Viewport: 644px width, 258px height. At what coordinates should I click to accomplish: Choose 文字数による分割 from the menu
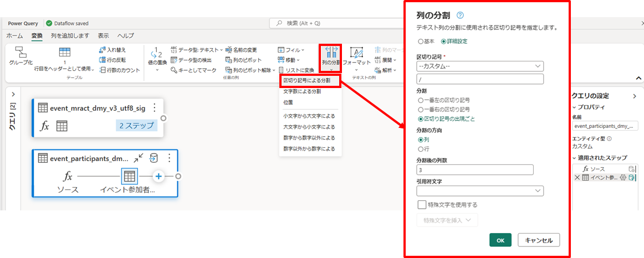coord(310,92)
